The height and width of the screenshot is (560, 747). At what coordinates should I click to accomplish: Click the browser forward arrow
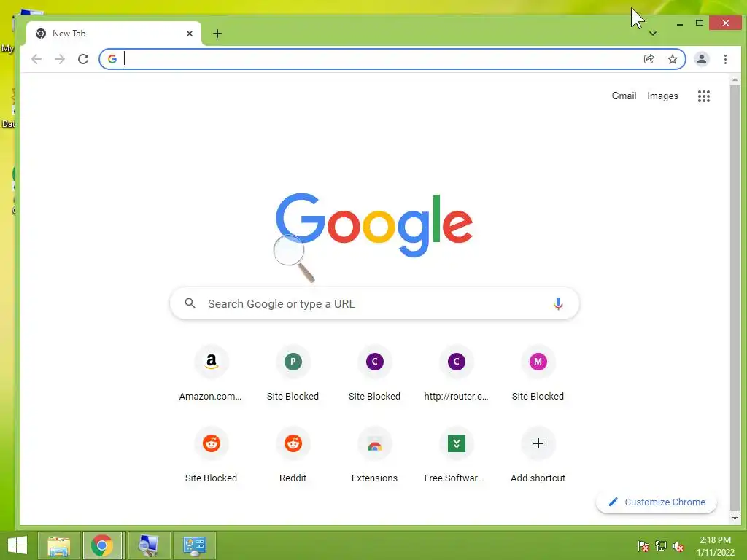pyautogui.click(x=60, y=59)
